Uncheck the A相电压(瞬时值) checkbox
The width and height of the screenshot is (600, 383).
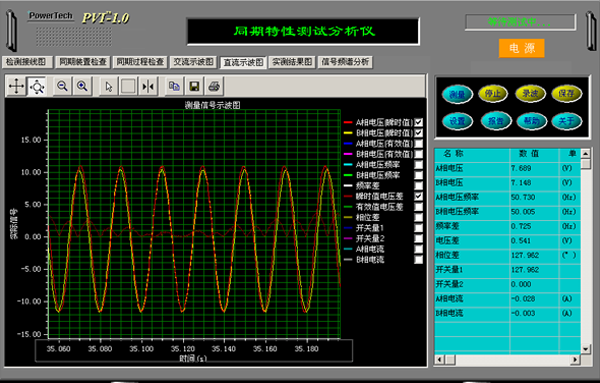pos(419,122)
